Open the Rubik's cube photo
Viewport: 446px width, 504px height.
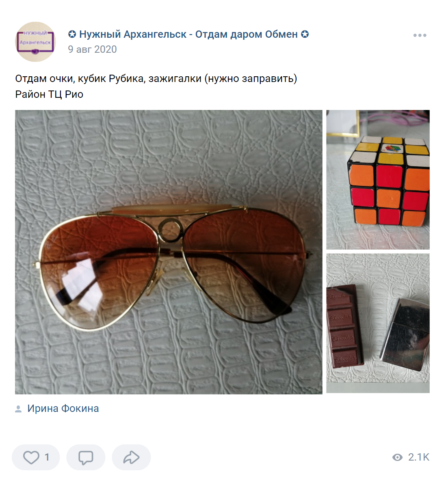tap(378, 180)
